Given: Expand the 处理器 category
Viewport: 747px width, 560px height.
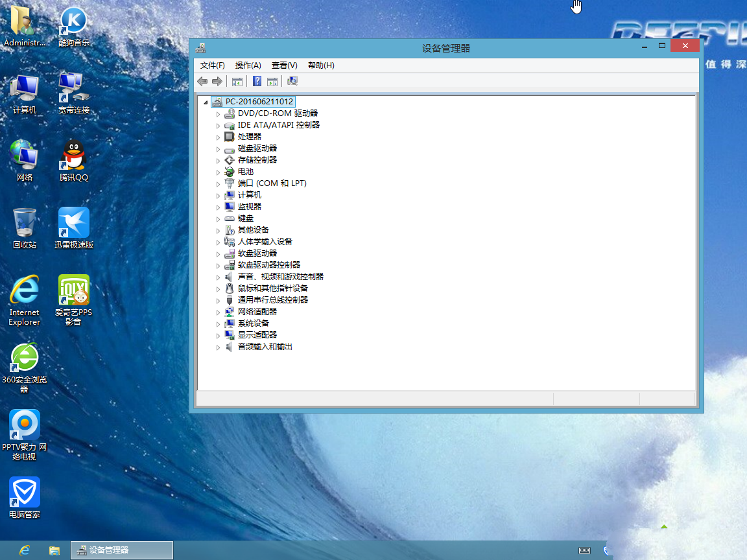Looking at the screenshot, I should [218, 136].
